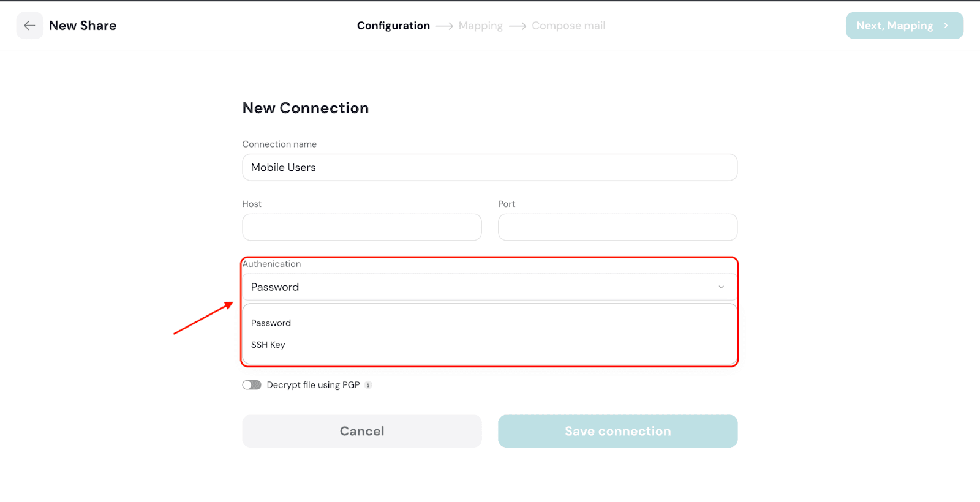
Task: Go to the Configuration step
Action: point(393,26)
